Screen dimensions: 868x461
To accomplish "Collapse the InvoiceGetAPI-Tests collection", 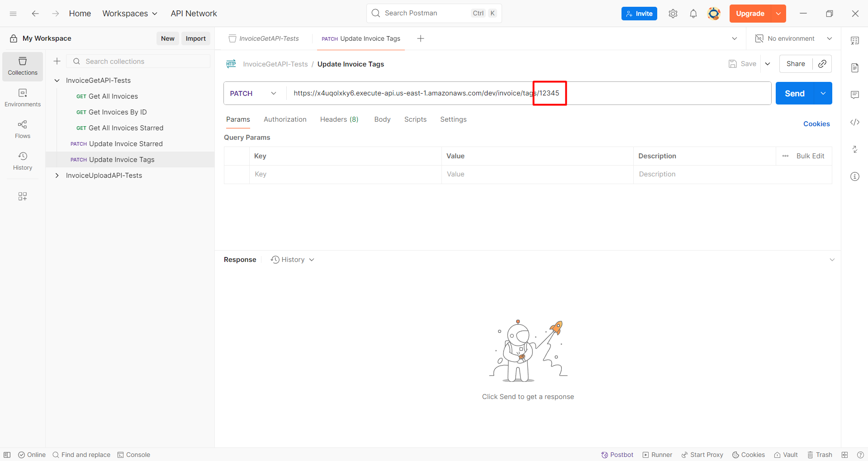I will coord(57,80).
